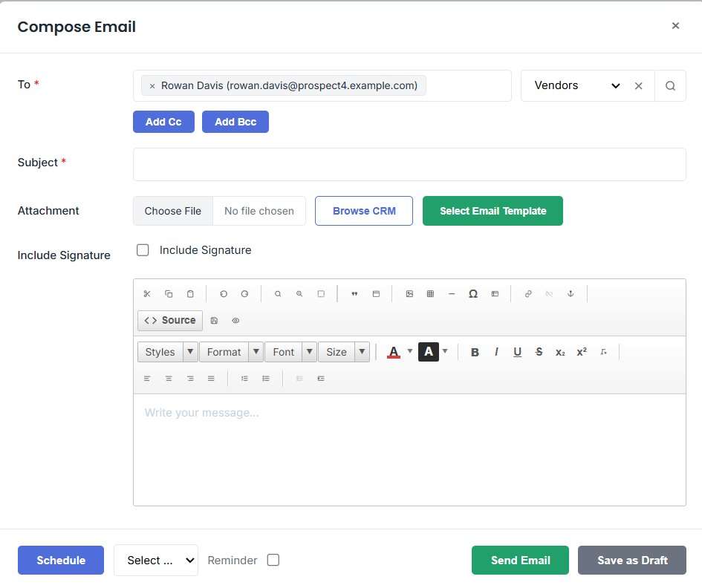This screenshot has width=702, height=588.
Task: Insert a table into message
Action: [x=430, y=294]
